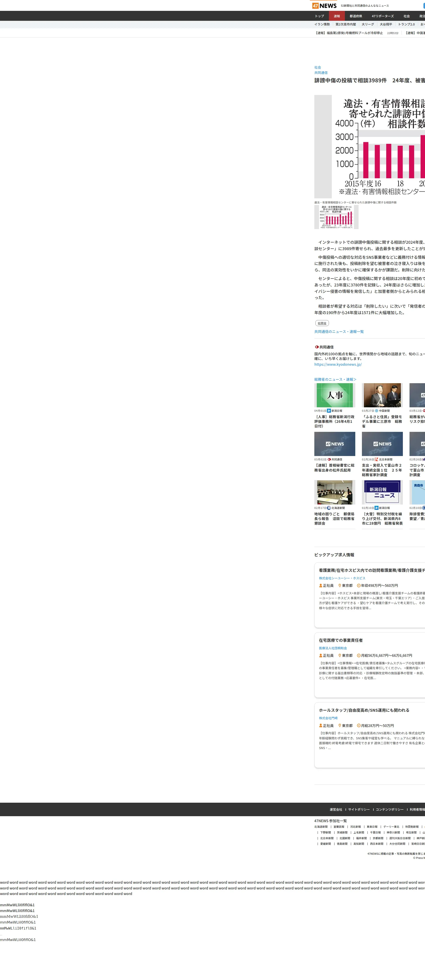This screenshot has height=980, width=425.
Task: Click the 共同通信 red logo icon above the description
Action: (317, 347)
